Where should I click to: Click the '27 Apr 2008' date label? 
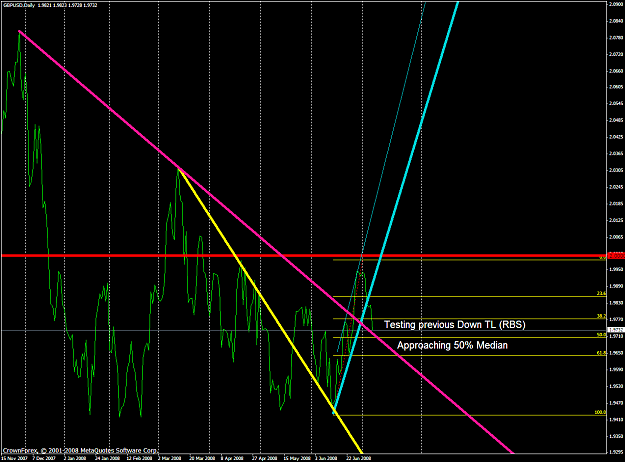point(264,458)
